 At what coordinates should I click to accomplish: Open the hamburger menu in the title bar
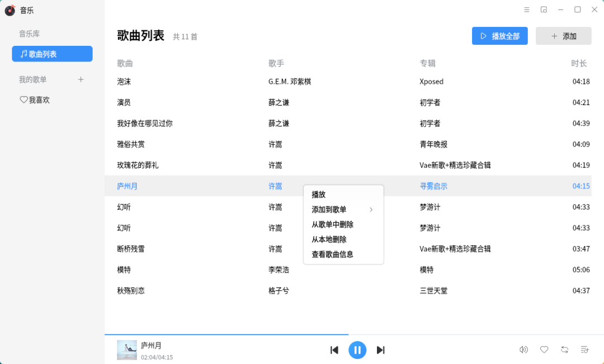point(526,10)
